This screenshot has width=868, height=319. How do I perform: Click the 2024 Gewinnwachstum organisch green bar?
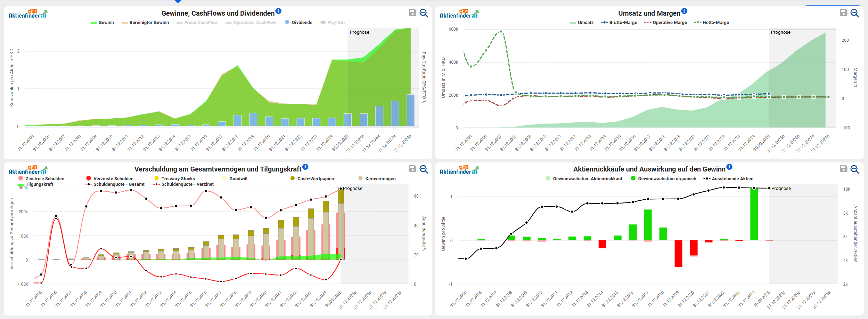(x=754, y=214)
